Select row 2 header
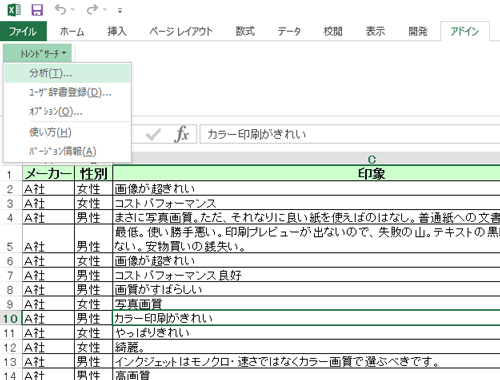This screenshot has width=500, height=380. [11, 189]
